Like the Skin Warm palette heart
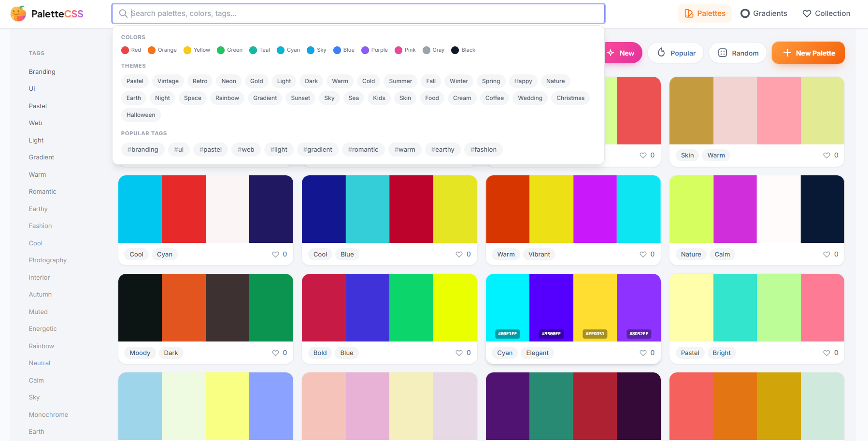The image size is (868, 441). click(x=827, y=156)
